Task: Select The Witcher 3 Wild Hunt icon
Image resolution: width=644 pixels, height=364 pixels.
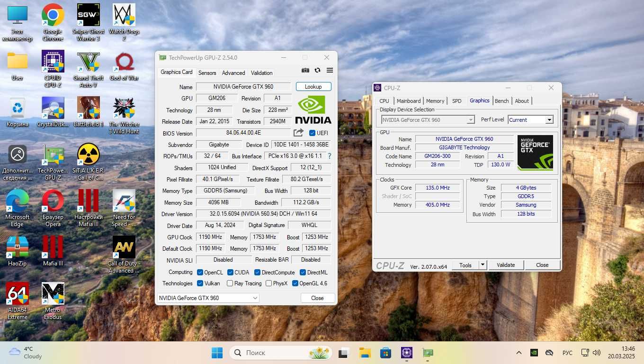Action: point(124,116)
